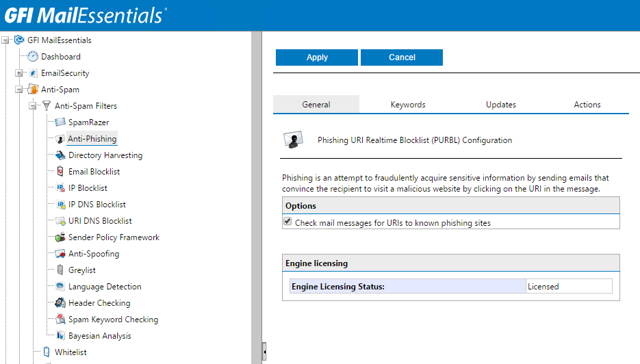The height and width of the screenshot is (364, 640).
Task: Click the 'Options' section header
Action: click(450, 206)
